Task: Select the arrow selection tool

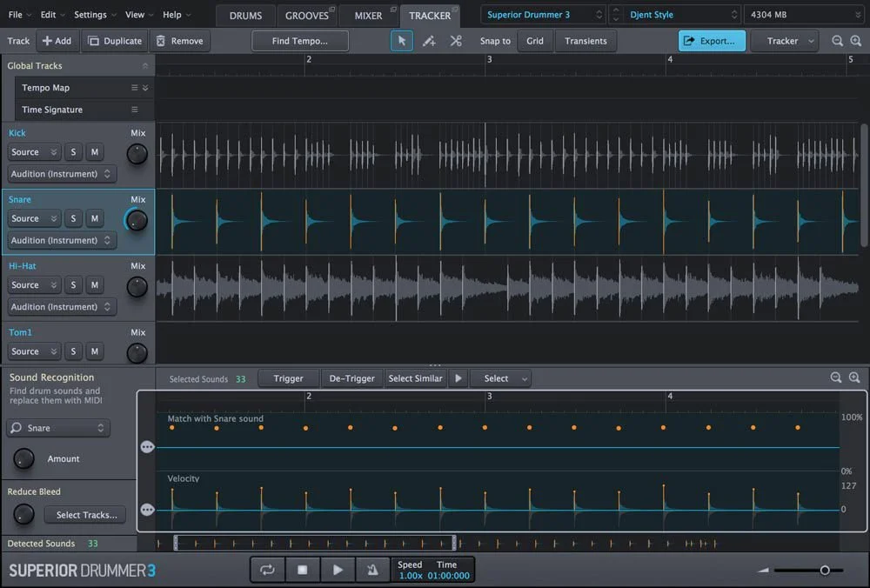Action: [402, 41]
